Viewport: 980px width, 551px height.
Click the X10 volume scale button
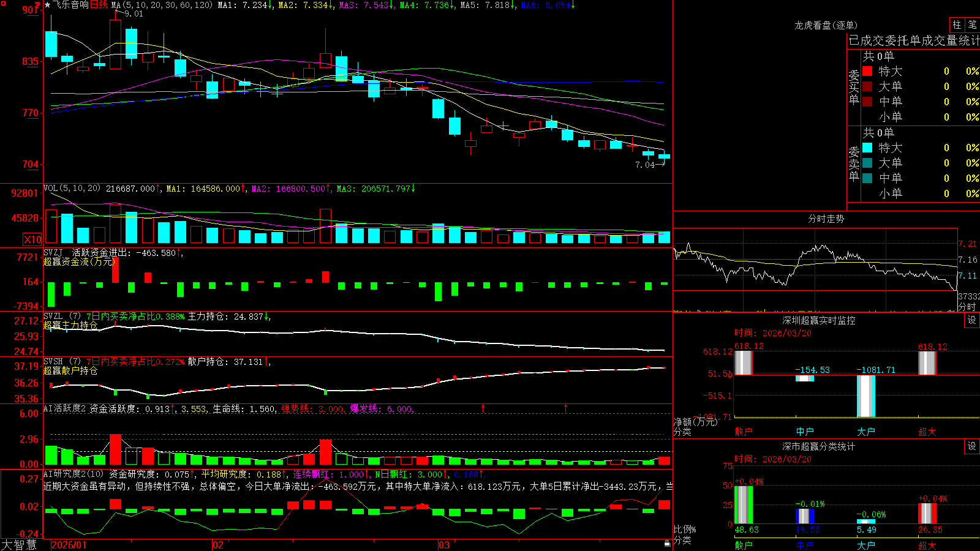(32, 239)
